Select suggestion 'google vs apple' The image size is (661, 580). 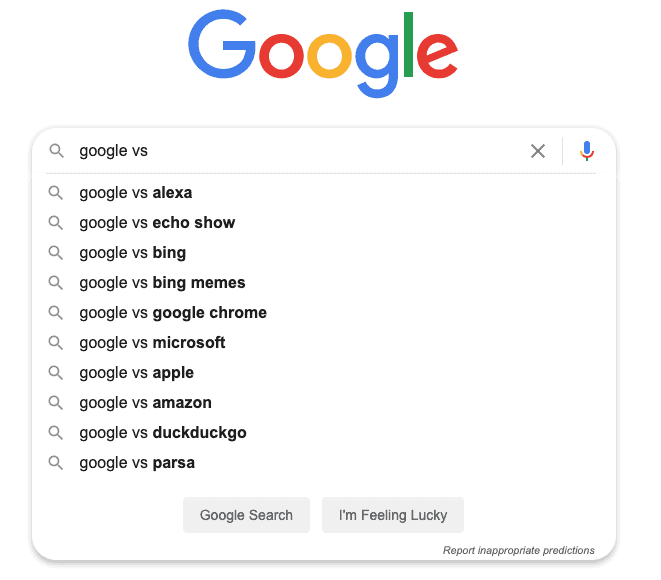pos(324,373)
